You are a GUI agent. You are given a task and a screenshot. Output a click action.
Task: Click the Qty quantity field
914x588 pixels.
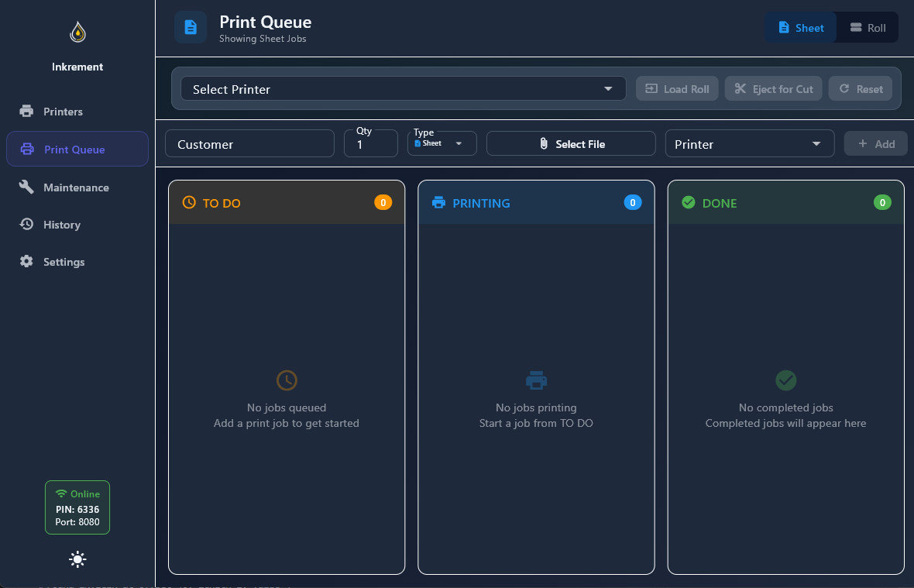pos(370,145)
